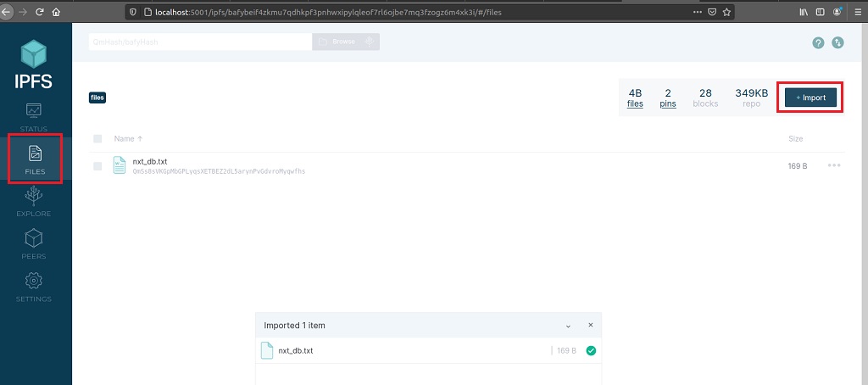868x385 pixels.
Task: Open the help question mark icon
Action: pos(818,42)
